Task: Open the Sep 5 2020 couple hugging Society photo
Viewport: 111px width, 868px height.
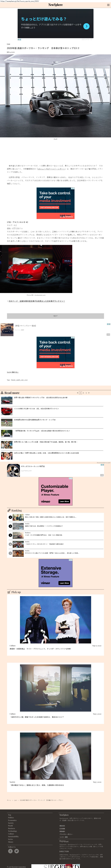Action: pos(55,756)
